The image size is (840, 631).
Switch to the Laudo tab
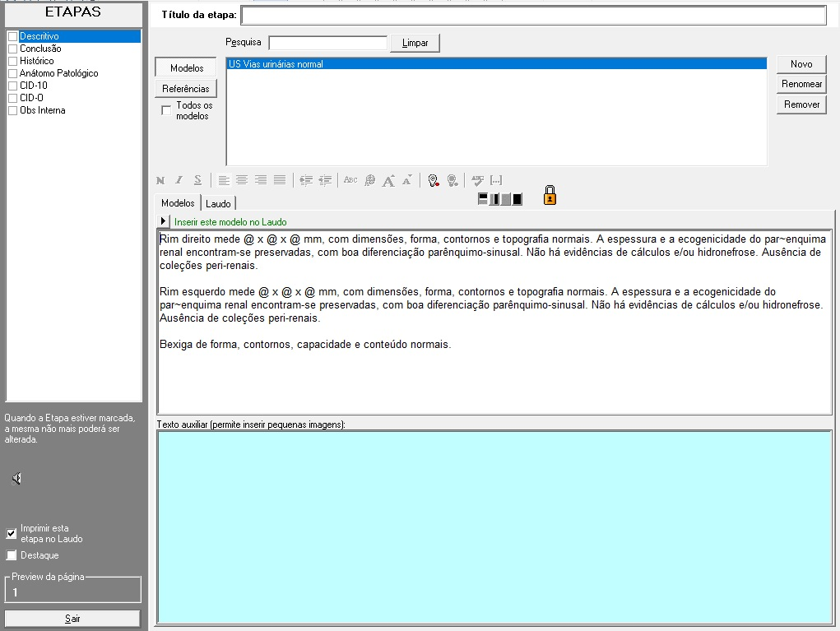(x=218, y=203)
